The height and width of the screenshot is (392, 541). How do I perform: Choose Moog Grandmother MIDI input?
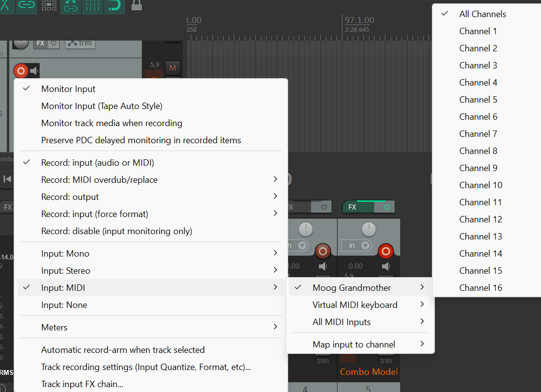360,288
